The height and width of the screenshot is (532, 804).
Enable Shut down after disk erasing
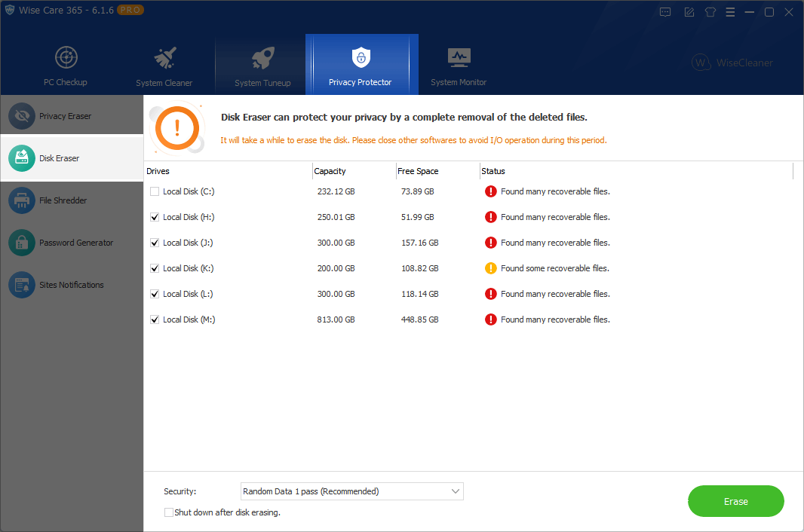click(x=168, y=512)
